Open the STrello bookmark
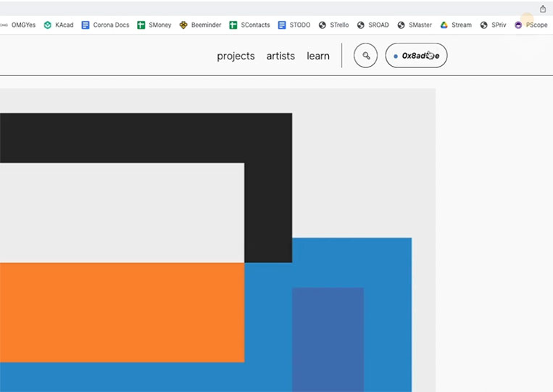This screenshot has width=553, height=392. (x=333, y=25)
